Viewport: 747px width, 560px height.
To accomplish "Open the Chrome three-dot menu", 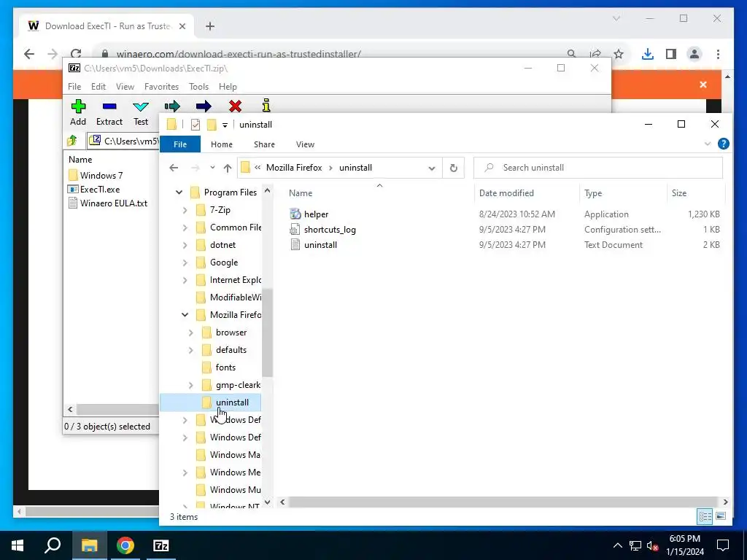I will 718,54.
